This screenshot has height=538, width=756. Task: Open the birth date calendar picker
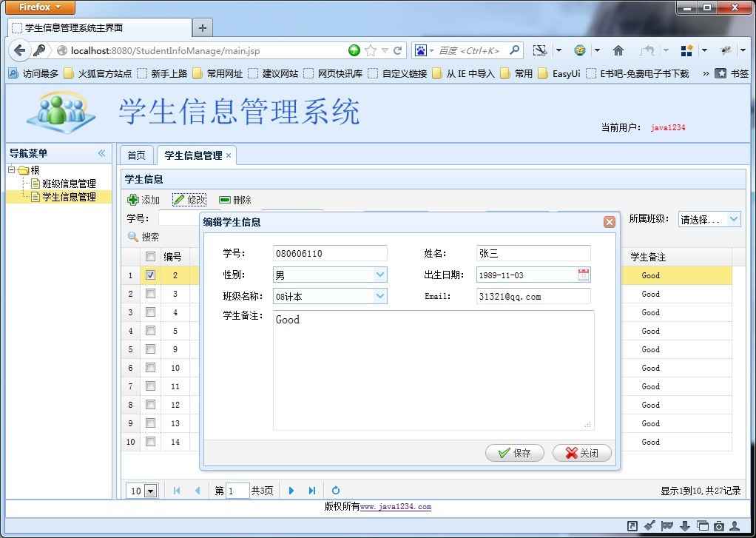click(x=584, y=275)
